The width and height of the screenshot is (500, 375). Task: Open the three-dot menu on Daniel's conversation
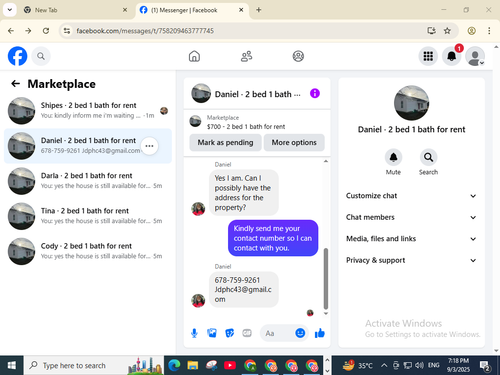(x=149, y=146)
